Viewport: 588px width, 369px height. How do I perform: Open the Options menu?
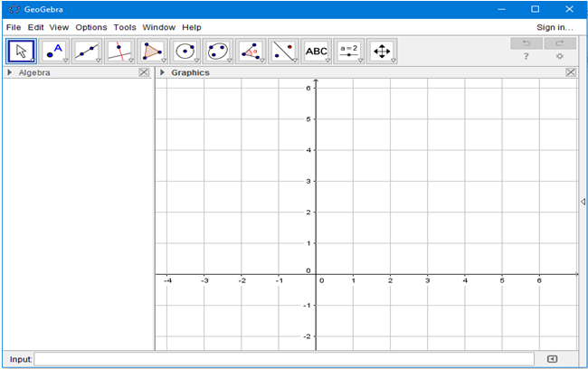(90, 27)
